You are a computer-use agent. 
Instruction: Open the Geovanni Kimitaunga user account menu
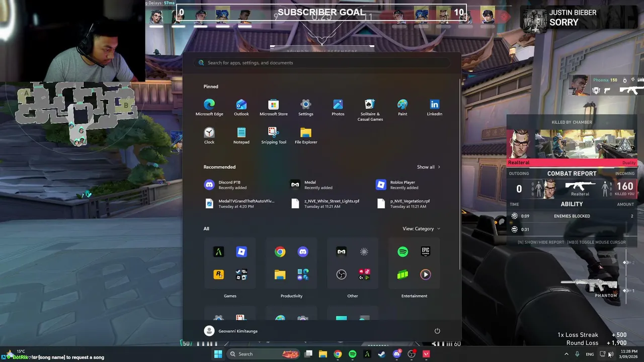[231, 331]
